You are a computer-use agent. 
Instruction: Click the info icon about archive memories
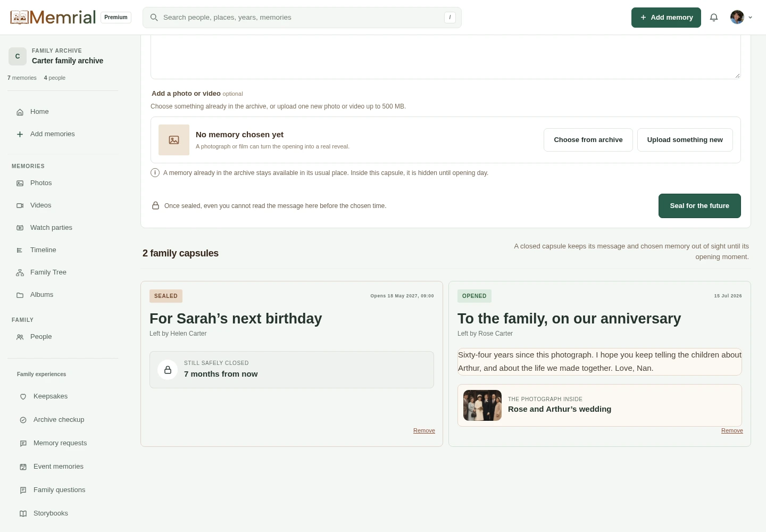coord(155,173)
